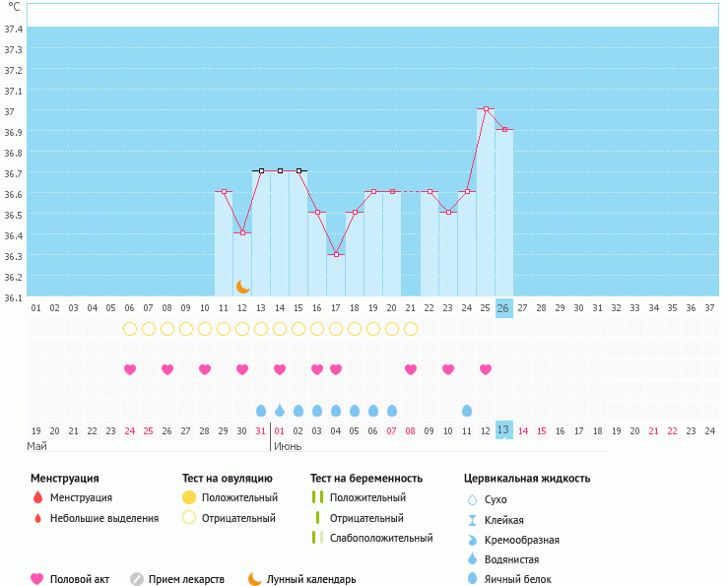This screenshot has height=586, width=728.
Task: Click the 'Половой акт' heart icon in legend
Action: click(x=37, y=579)
